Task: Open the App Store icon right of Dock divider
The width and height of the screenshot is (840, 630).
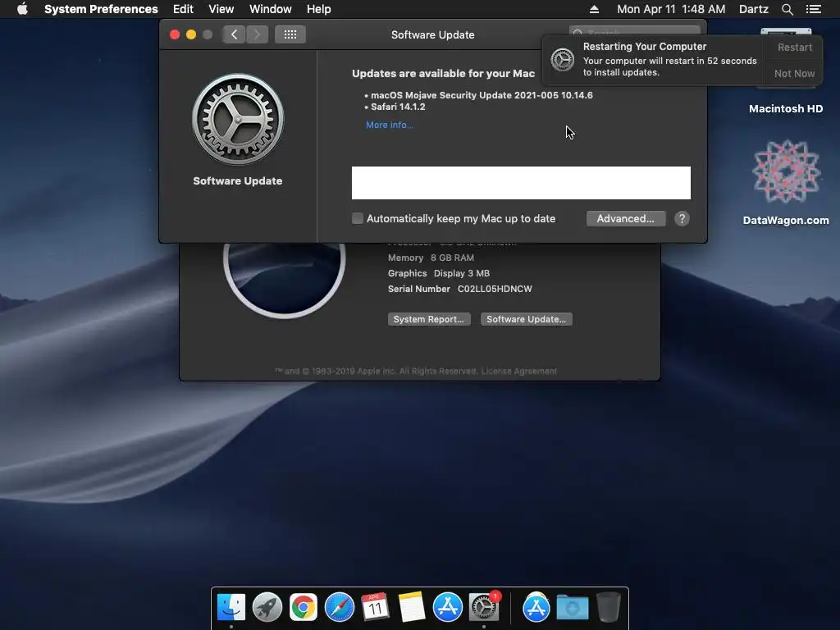Action: point(536,608)
